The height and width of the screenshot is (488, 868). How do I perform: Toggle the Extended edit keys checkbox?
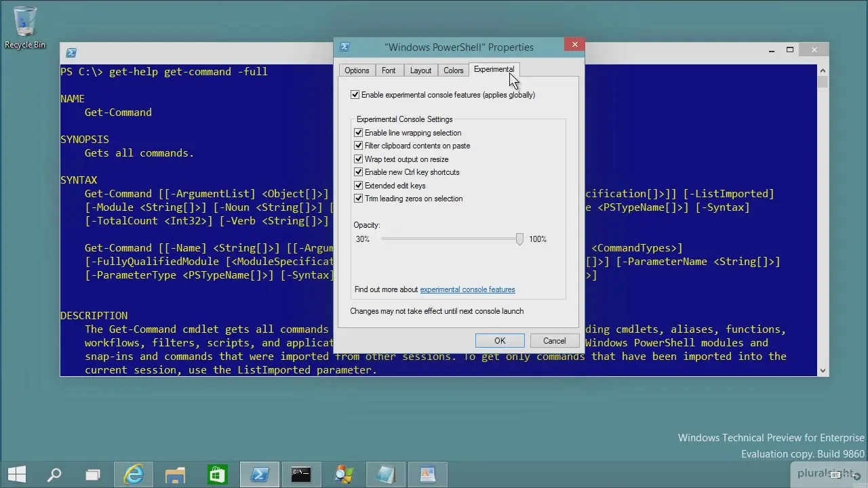[x=359, y=186]
